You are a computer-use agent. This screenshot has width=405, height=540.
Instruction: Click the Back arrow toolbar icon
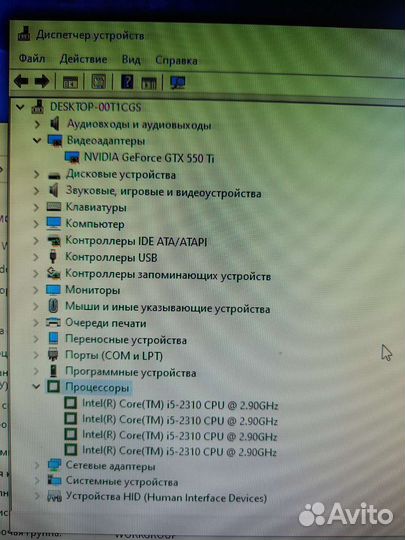coord(21,82)
